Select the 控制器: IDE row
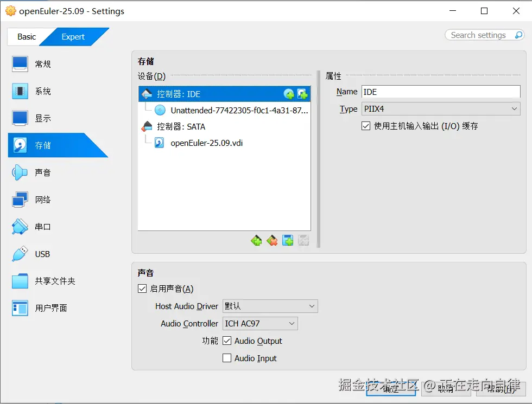This screenshot has height=404, width=532. pos(224,94)
